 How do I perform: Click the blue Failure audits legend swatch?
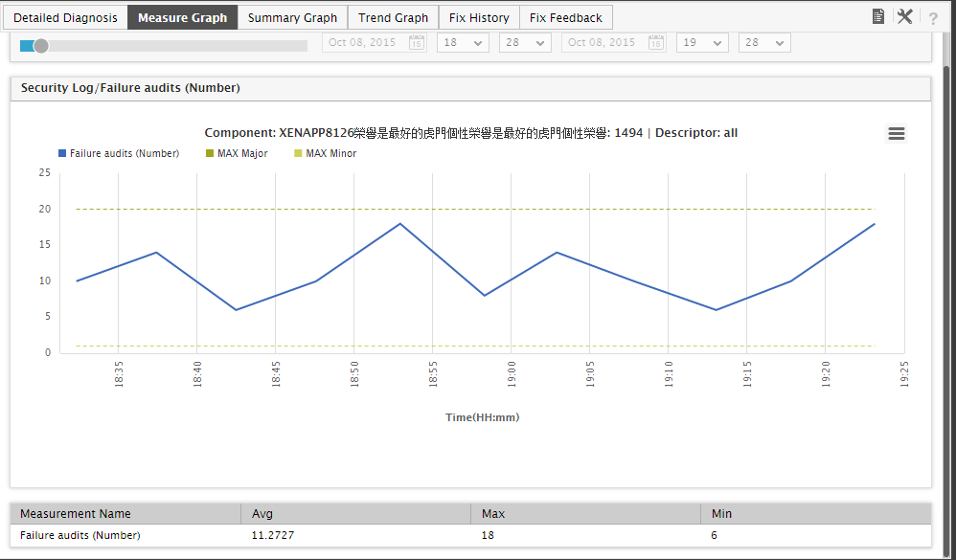(62, 153)
